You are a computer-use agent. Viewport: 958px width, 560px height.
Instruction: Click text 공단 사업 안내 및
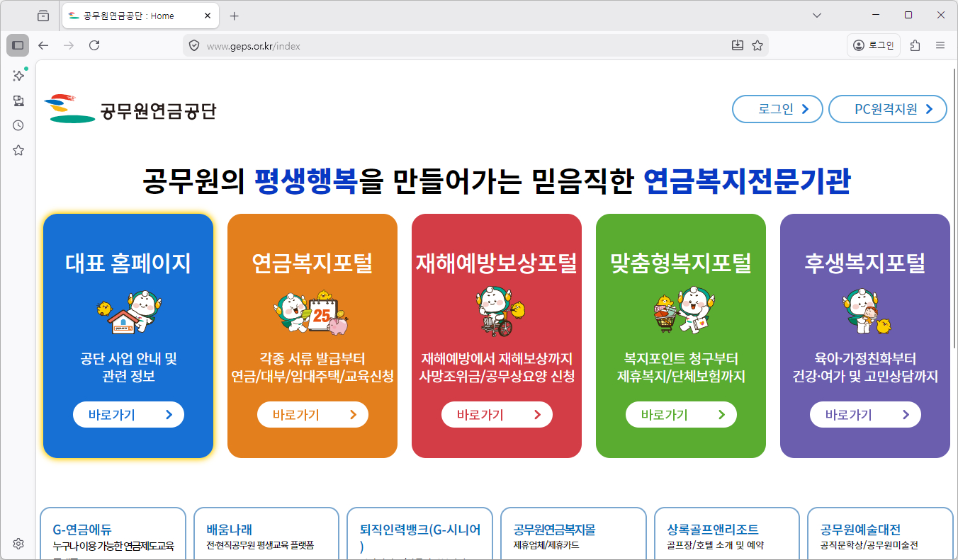pyautogui.click(x=128, y=359)
